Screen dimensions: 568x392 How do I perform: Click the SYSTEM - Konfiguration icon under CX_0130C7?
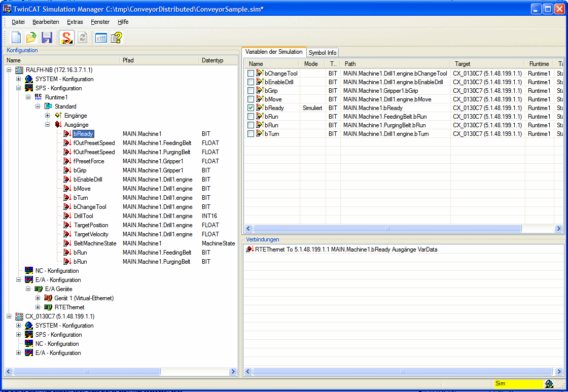pyautogui.click(x=29, y=326)
